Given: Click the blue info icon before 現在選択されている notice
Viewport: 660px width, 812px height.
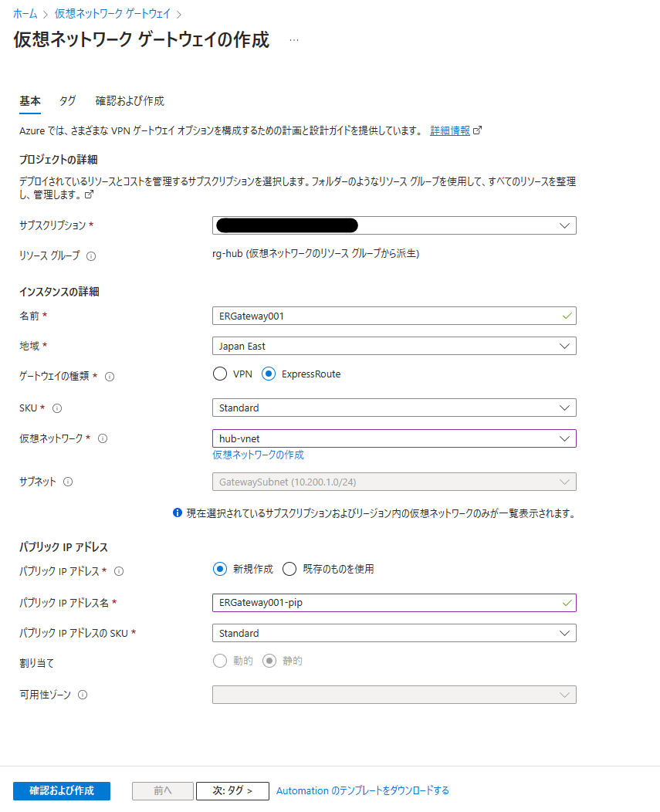Looking at the screenshot, I should click(x=178, y=513).
